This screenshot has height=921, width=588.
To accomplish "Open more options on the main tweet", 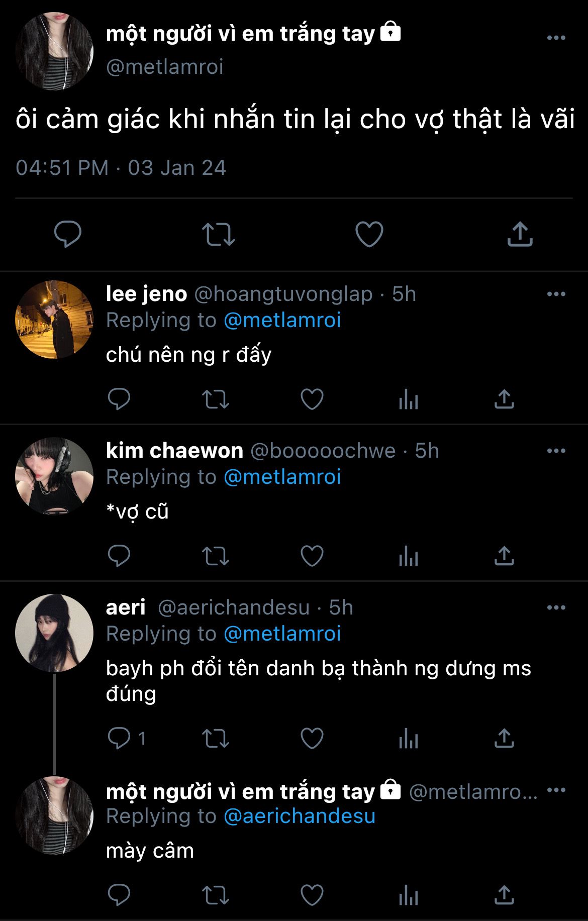I will click(556, 38).
